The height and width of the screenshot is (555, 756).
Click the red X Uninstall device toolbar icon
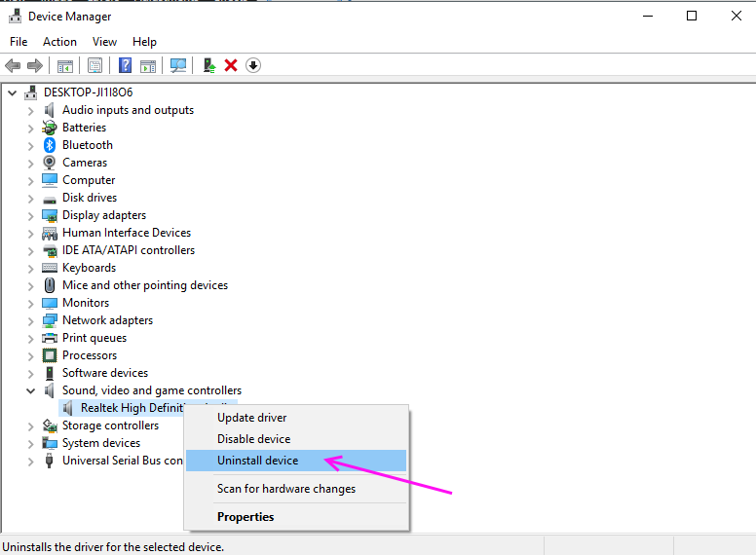(x=231, y=65)
